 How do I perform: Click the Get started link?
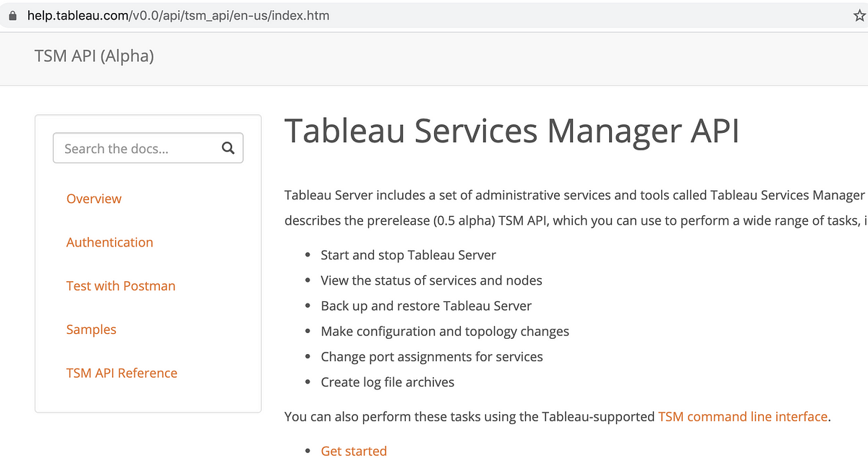(x=354, y=450)
